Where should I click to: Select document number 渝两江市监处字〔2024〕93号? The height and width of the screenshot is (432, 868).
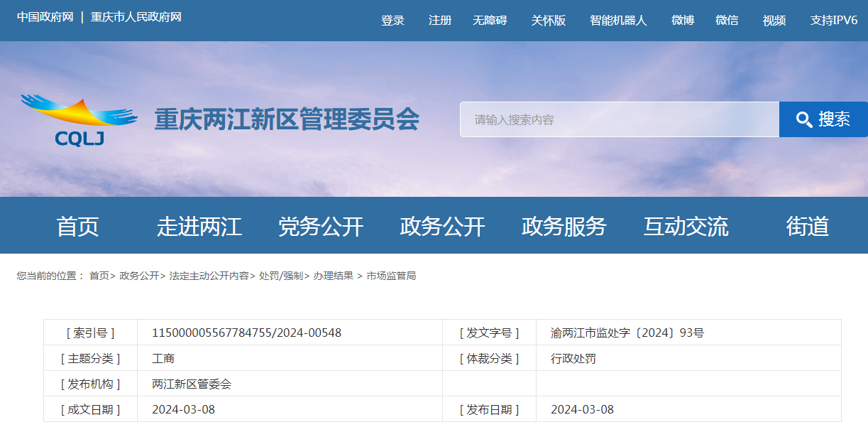point(627,333)
